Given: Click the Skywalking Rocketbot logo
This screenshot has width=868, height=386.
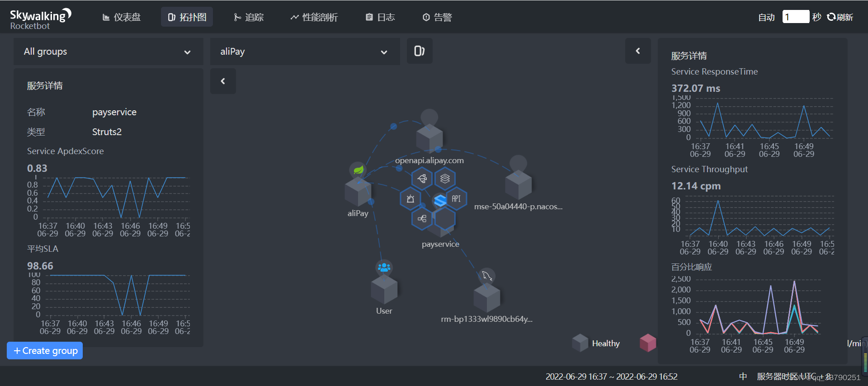Looking at the screenshot, I should point(41,19).
